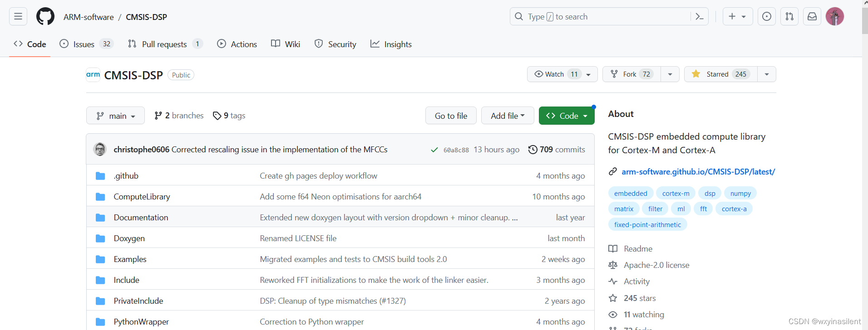Open the Documentation folder

coord(141,218)
